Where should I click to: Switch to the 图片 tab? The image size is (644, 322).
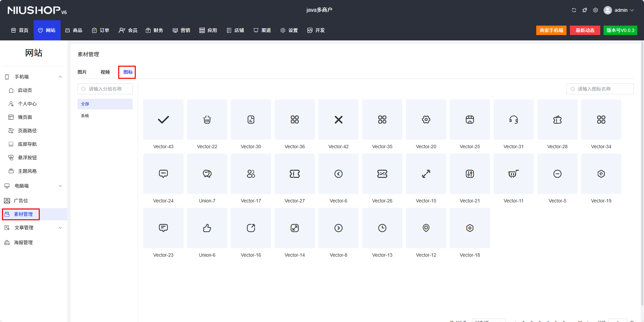click(x=82, y=72)
